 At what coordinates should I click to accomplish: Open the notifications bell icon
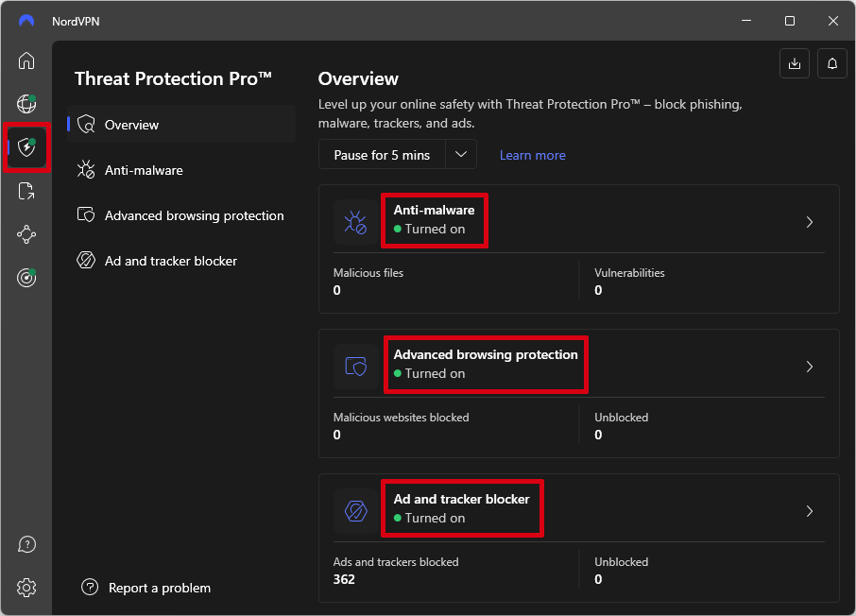832,63
